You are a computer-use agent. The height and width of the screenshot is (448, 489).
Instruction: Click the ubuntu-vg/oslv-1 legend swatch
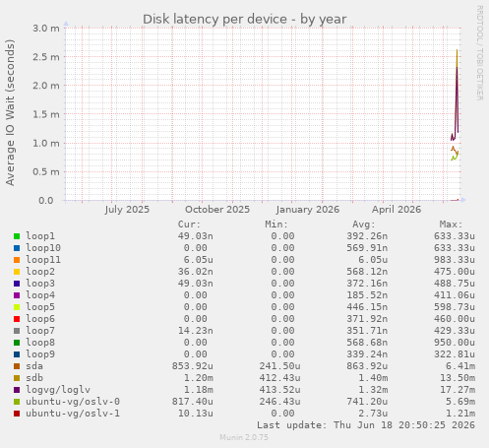(x=17, y=414)
